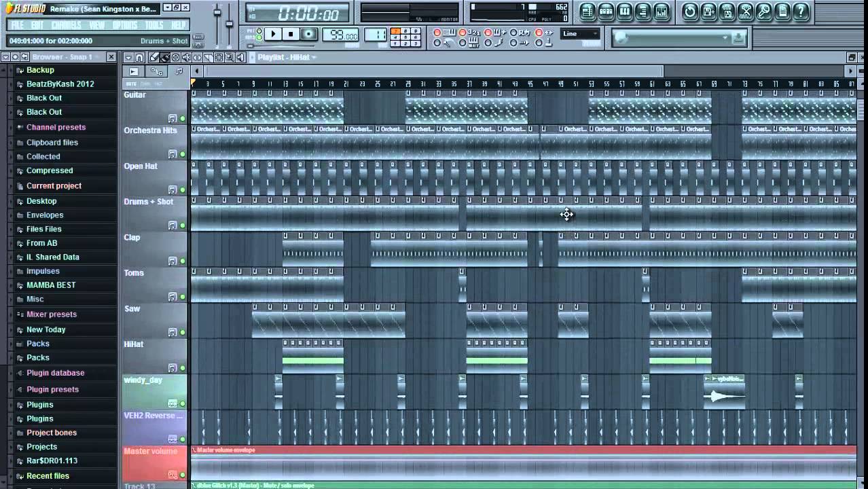Open the piano roll window
868x489 pixels.
pos(625,12)
